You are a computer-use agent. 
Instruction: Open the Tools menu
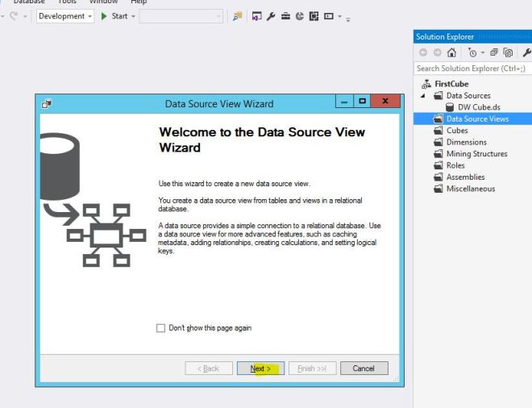[66, 2]
